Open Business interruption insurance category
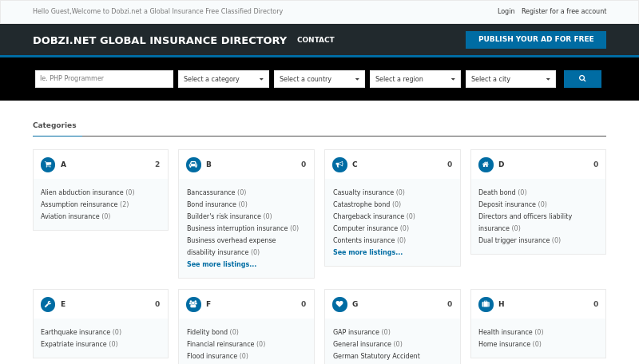The width and height of the screenshot is (639, 364). 237,228
